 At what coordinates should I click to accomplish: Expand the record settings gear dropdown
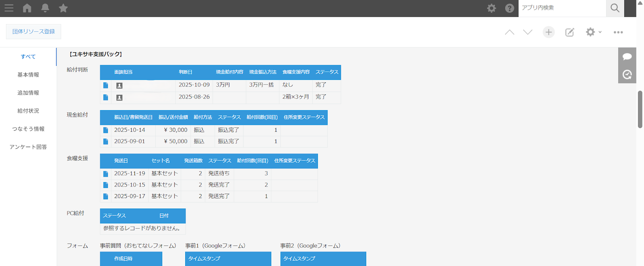pos(593,32)
